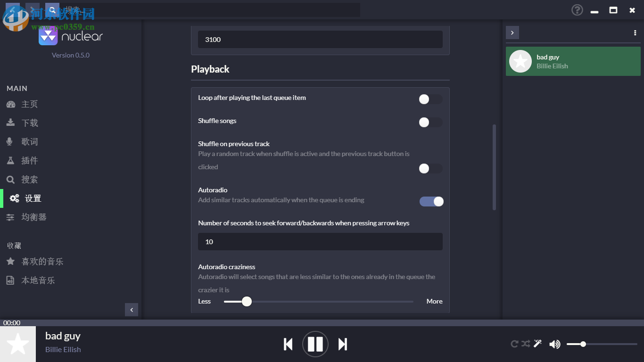Screen dimensions: 644x362
Task: Toggle the shuffle icon in player bar
Action: 526,344
